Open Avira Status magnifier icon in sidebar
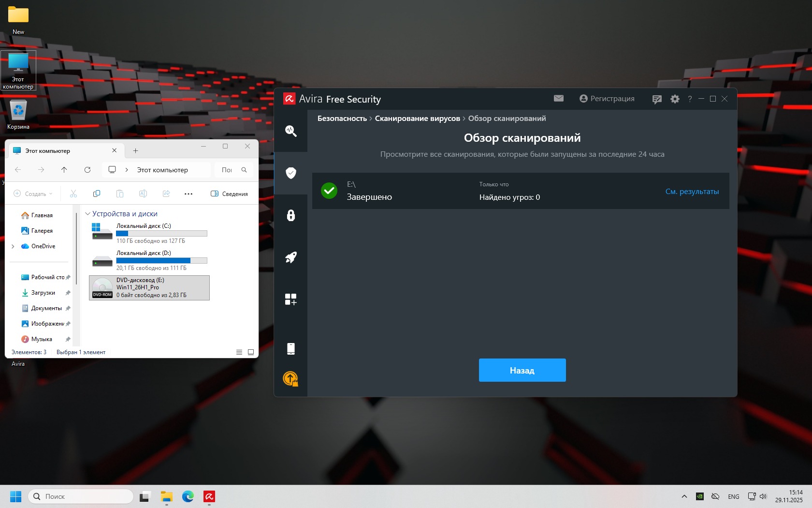The width and height of the screenshot is (812, 508). point(290,131)
